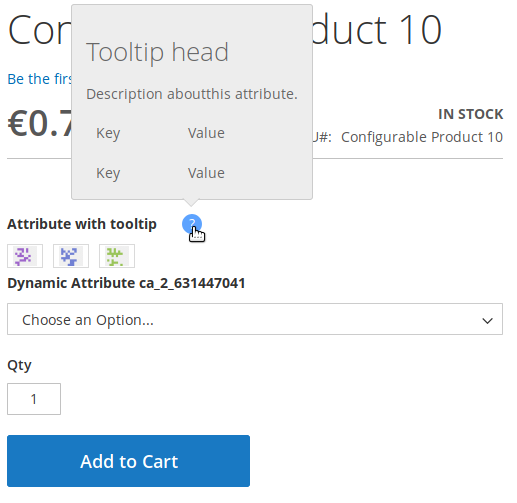This screenshot has height=503, width=517.
Task: Click the SKU value Configurable Product 10
Action: pos(422,137)
